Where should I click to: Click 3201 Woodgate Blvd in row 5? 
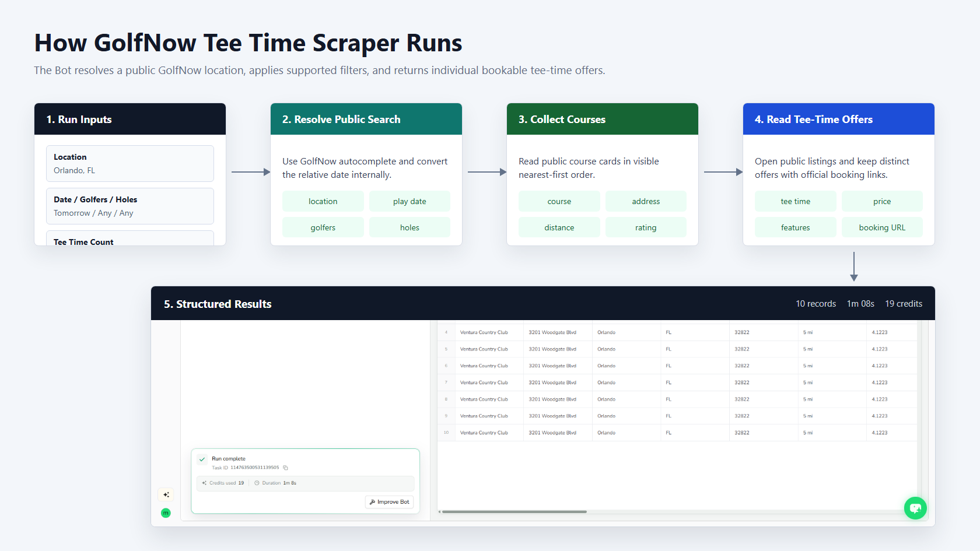552,349
